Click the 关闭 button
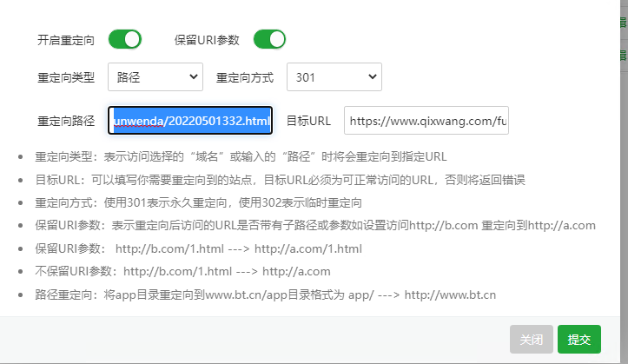Screen dimensions: 628x364 point(531,340)
